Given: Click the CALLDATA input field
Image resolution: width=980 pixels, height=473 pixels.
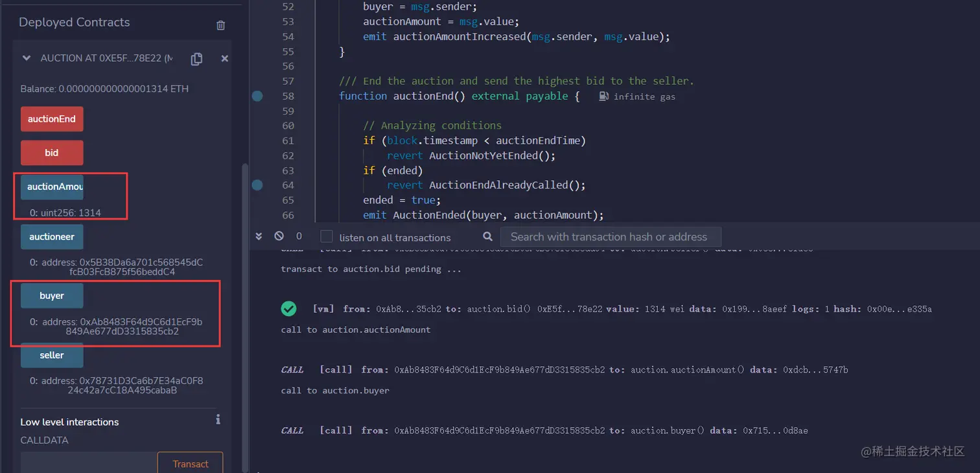Looking at the screenshot, I should pos(89,463).
